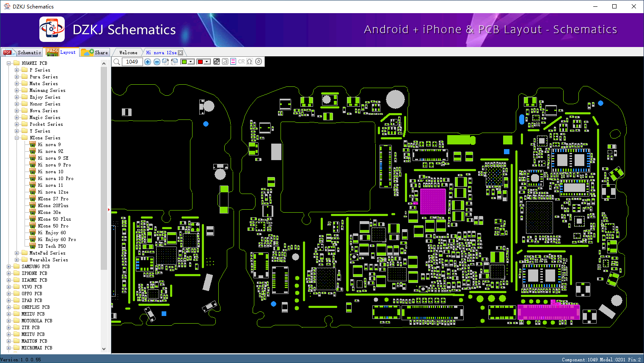Click the DZKJ Schematics logo icon
644x363 pixels.
tap(52, 29)
